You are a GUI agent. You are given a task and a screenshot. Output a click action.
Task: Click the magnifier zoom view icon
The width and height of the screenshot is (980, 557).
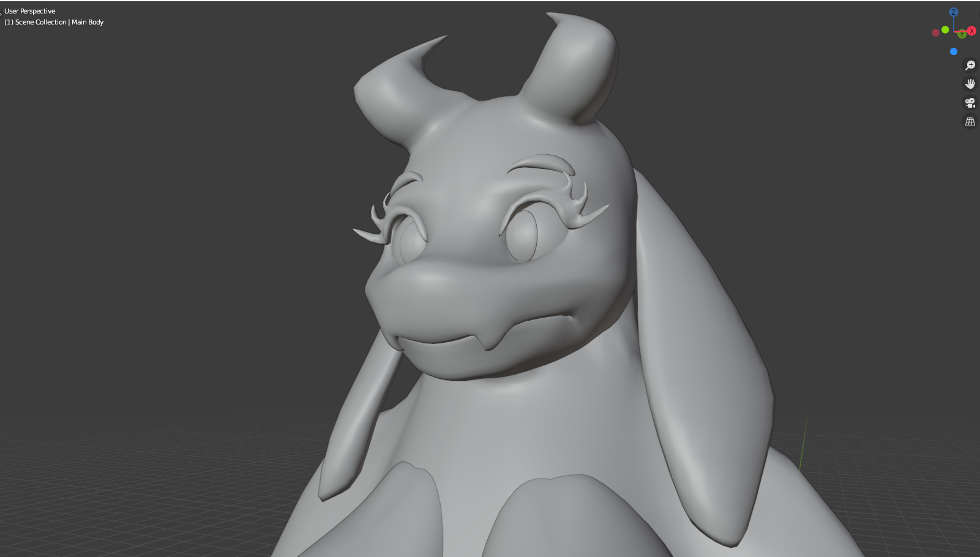click(x=970, y=65)
